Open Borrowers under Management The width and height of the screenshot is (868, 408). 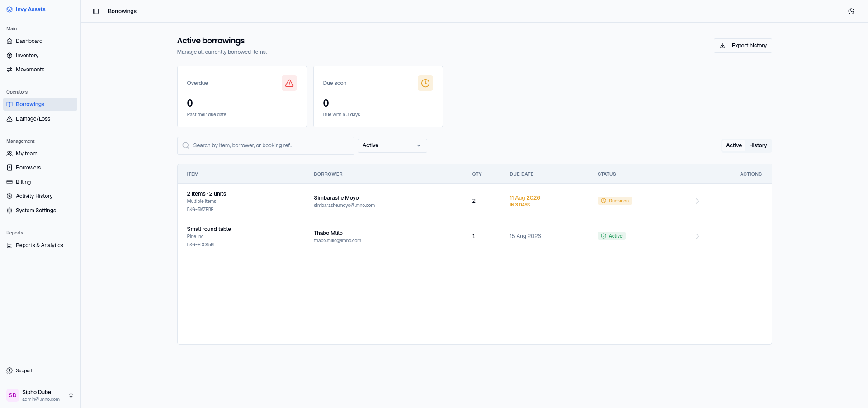click(x=40, y=168)
